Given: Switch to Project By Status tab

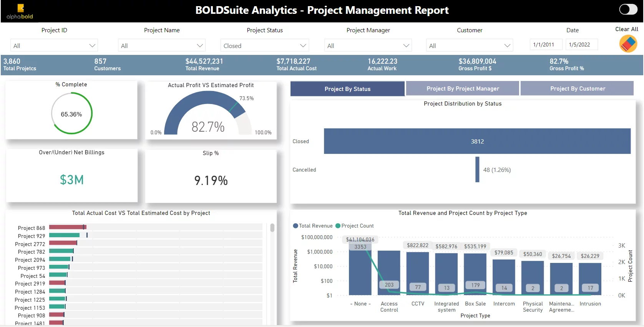Looking at the screenshot, I should [x=347, y=89].
